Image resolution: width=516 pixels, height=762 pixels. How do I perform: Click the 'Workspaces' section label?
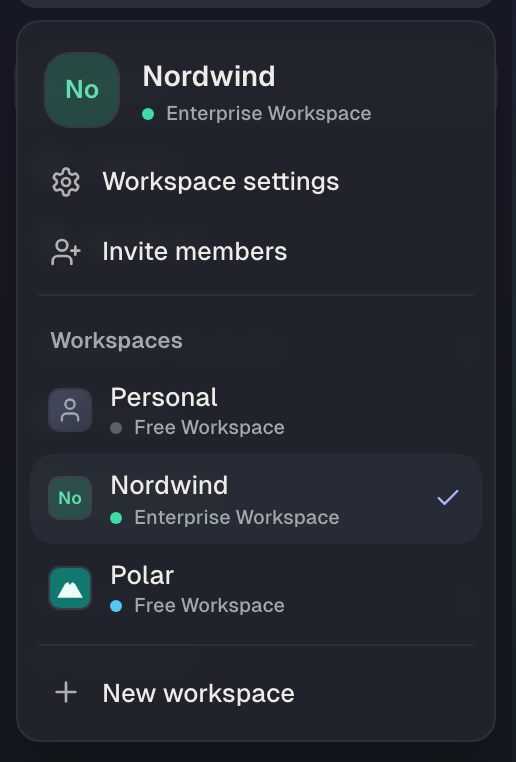[117, 340]
